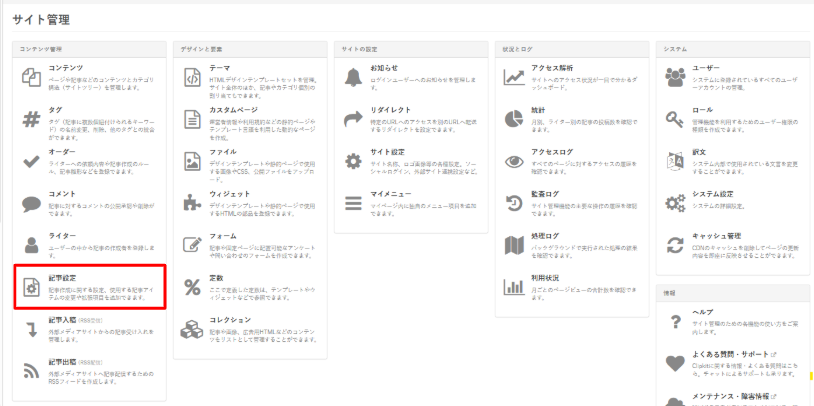Screen dimensions: 814x406
Task: Click the 処理ログ map icon
Action: [514, 245]
